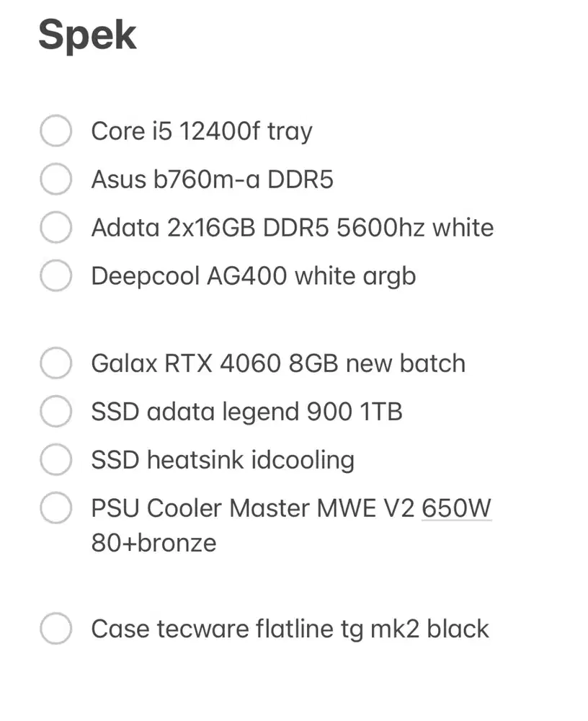Click the 80+bronze text
Image resolution: width=588 pixels, height=721 pixels.
(x=153, y=543)
